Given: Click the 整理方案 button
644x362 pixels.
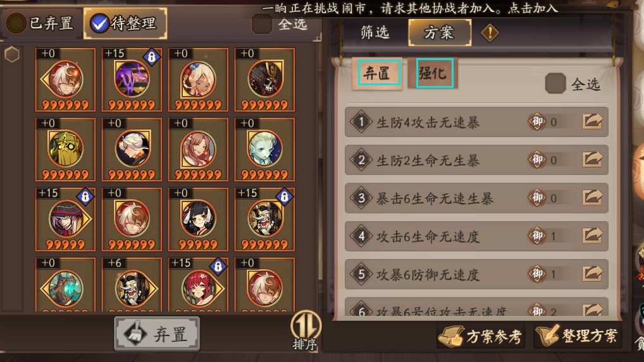Looking at the screenshot, I should (577, 335).
